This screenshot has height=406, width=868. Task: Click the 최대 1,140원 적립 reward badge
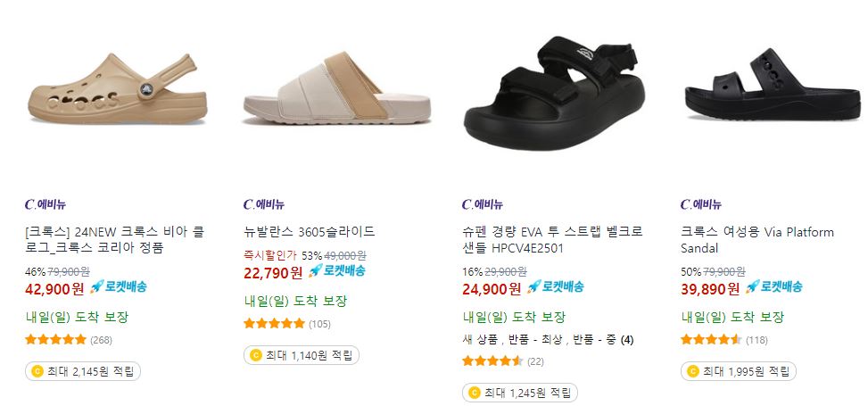pyautogui.click(x=302, y=355)
